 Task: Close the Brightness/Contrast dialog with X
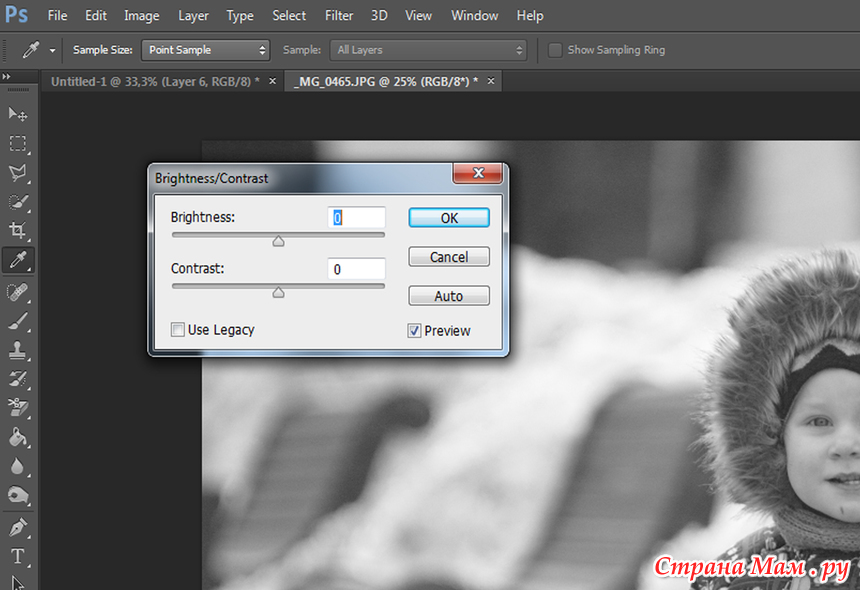[478, 173]
